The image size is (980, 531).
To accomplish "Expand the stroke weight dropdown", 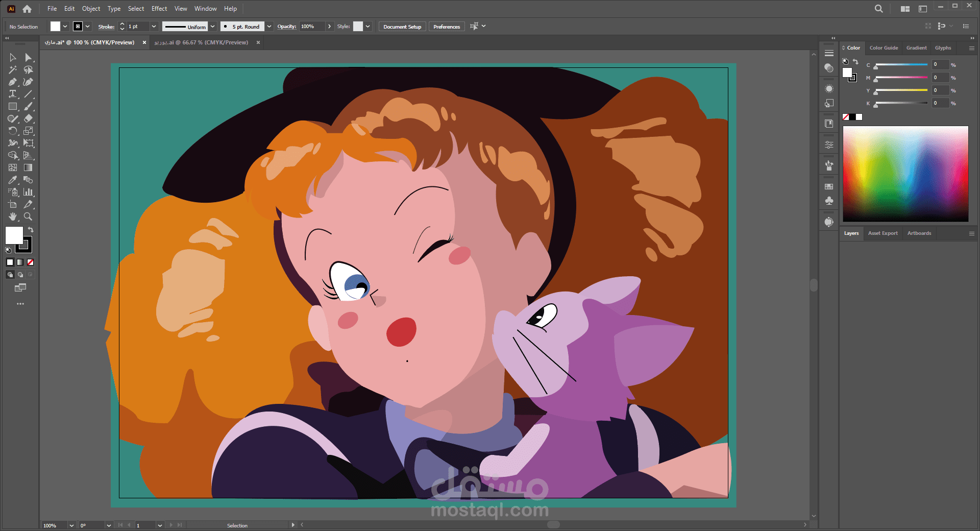I will tap(154, 27).
